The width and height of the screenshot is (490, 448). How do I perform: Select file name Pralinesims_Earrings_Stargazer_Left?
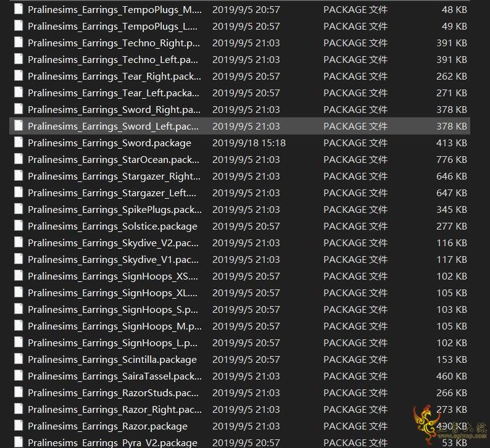[x=112, y=193]
